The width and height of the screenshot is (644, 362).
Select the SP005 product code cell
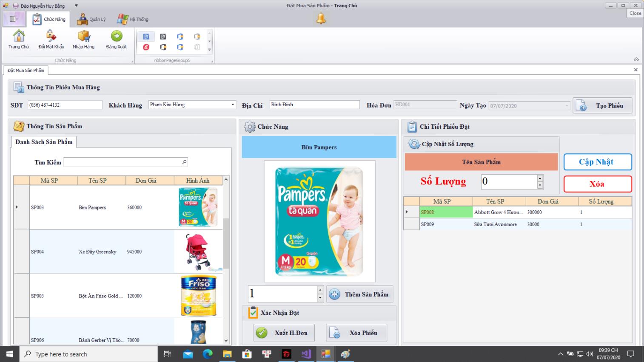click(53, 296)
